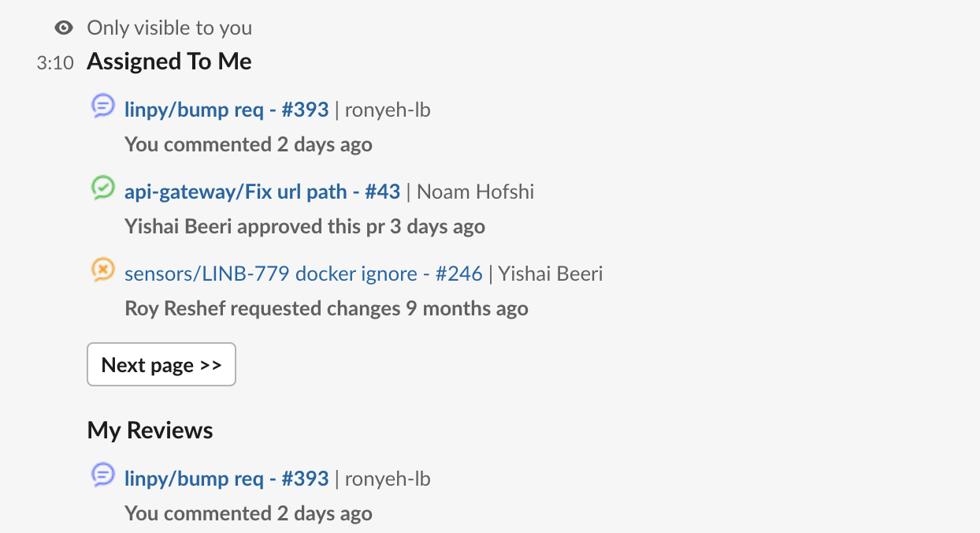Viewport: 980px width, 533px height.
Task: Click the comment bubble icon under Assigned To Me
Action: coord(103,106)
